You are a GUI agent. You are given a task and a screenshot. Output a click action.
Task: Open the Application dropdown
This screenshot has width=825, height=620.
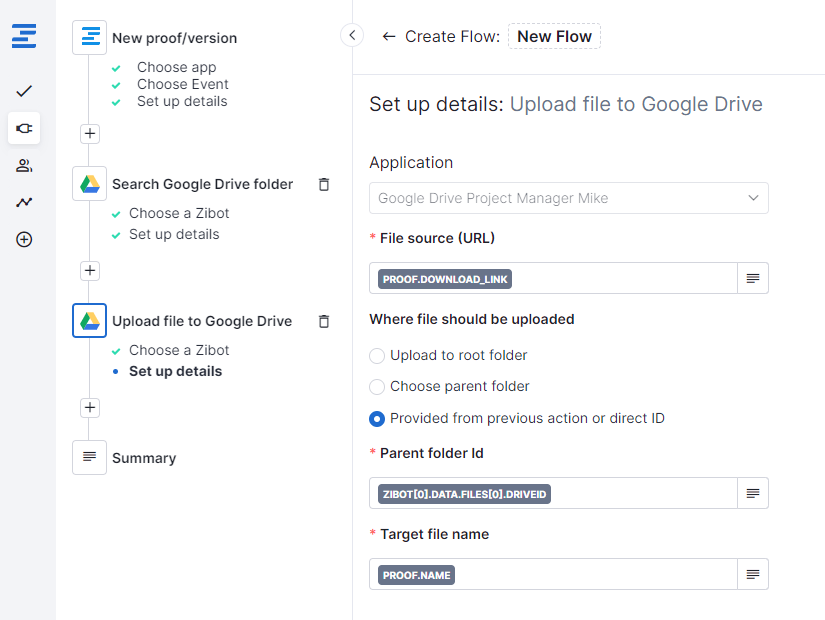pos(568,198)
